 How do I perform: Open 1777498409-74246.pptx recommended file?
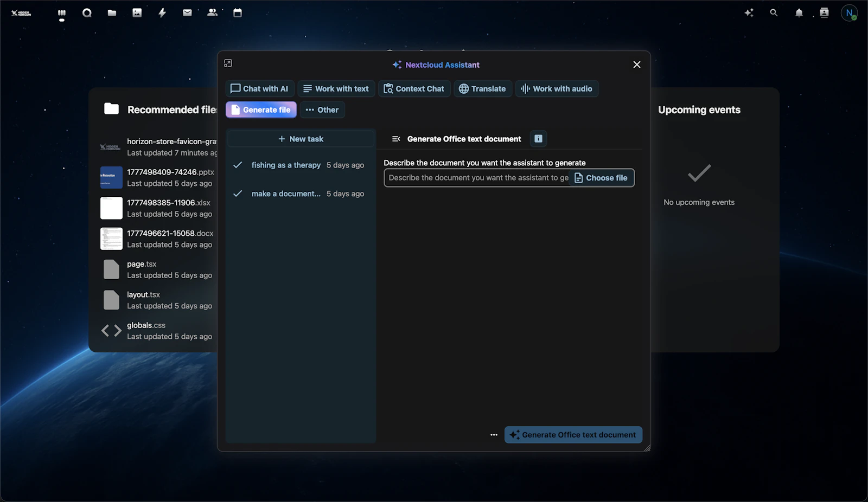point(158,178)
